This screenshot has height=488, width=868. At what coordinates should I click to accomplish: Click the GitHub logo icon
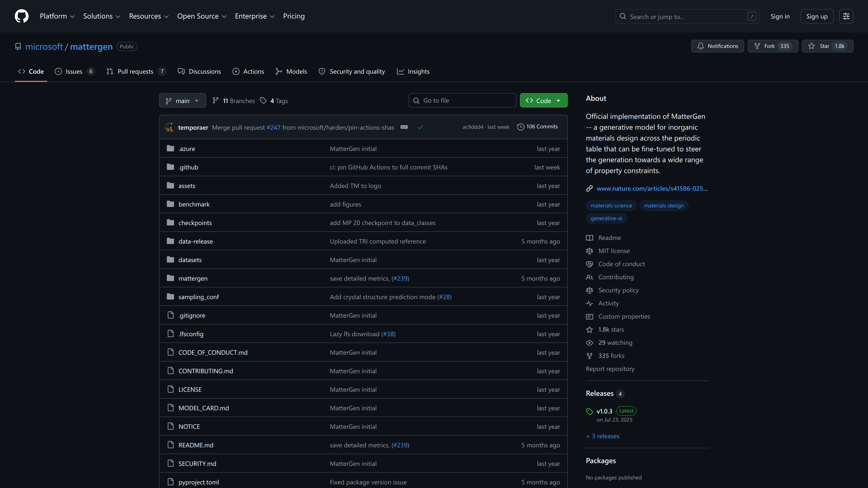(21, 16)
